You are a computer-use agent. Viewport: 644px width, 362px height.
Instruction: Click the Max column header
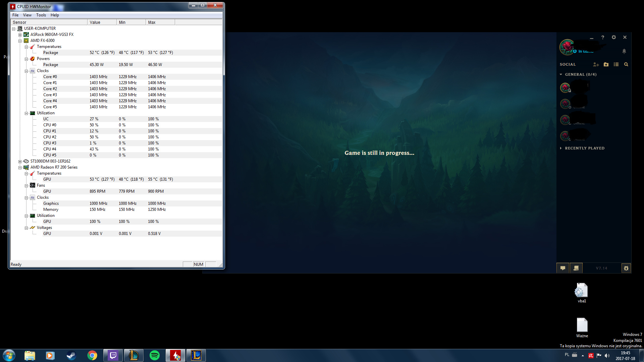pos(161,22)
